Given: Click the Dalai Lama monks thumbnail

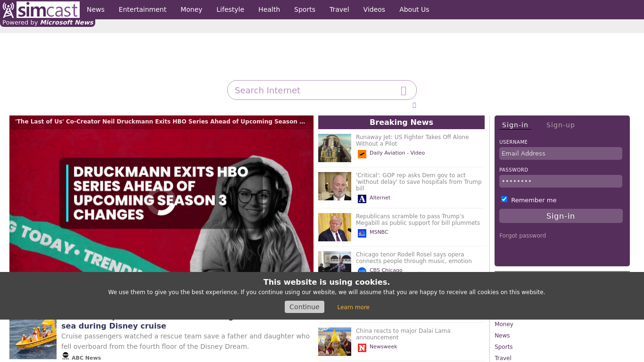Looking at the screenshot, I should coord(335,342).
